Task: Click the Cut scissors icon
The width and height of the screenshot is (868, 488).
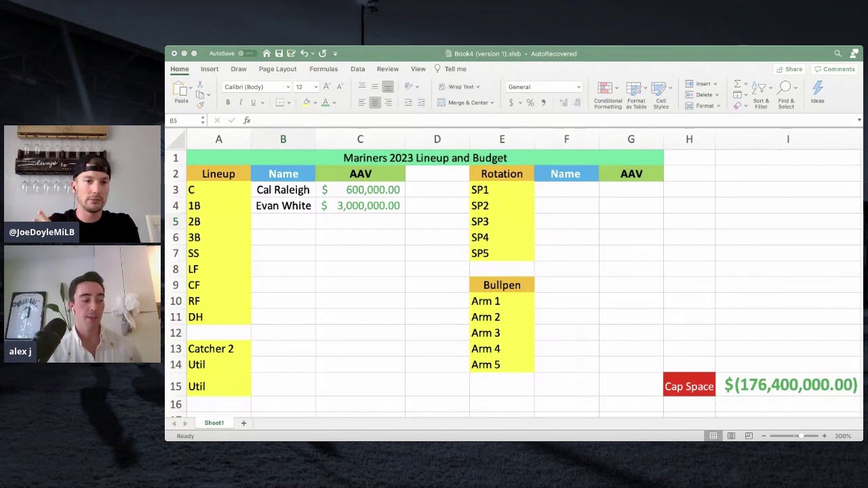Action: (200, 83)
